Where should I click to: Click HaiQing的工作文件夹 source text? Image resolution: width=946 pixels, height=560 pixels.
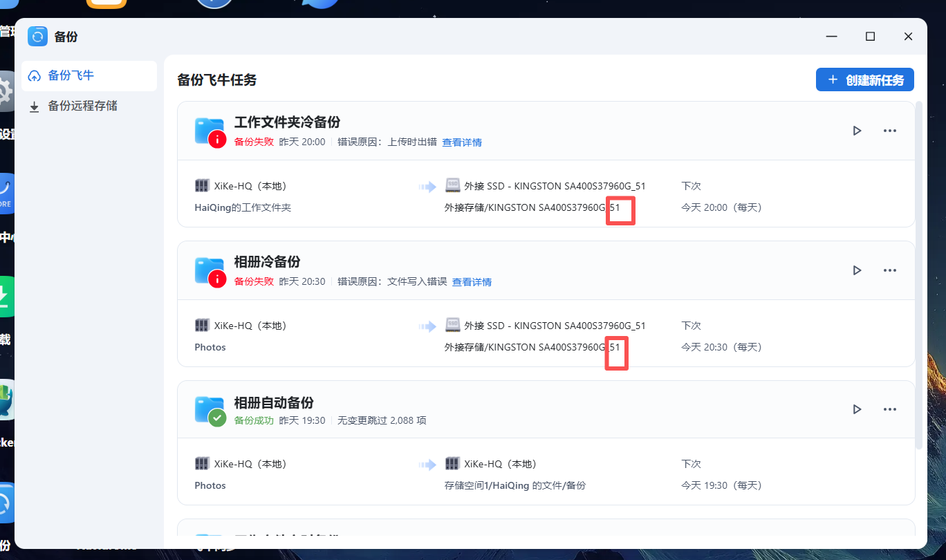coord(243,207)
